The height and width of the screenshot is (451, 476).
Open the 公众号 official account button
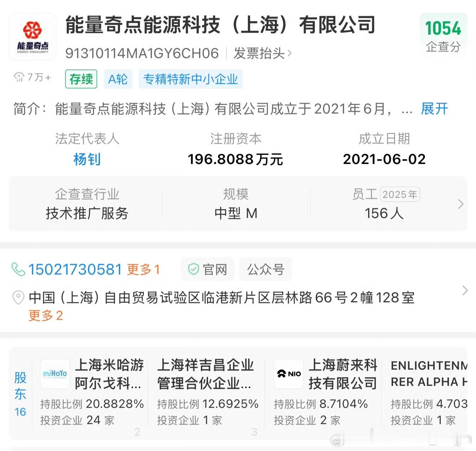coord(266,269)
